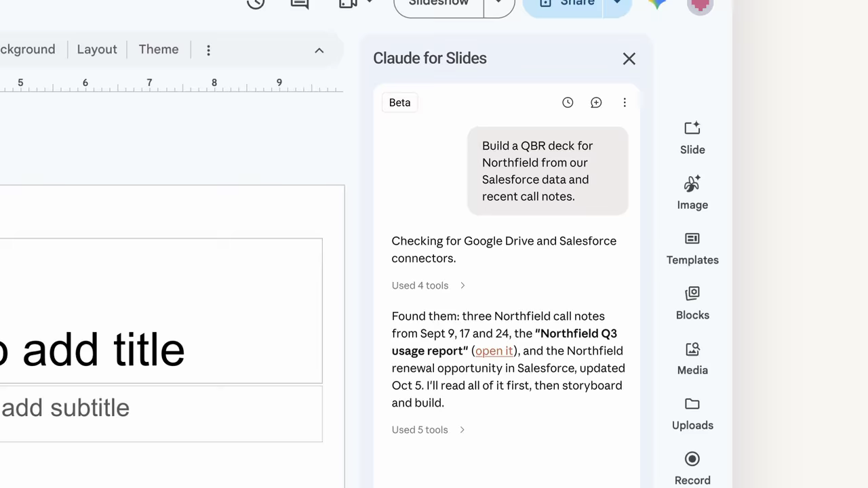Open toolbar overflow three-dot menu
Image resolution: width=868 pixels, height=488 pixels.
pyautogui.click(x=208, y=50)
